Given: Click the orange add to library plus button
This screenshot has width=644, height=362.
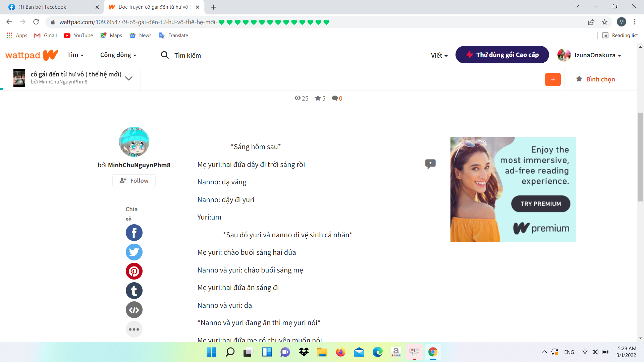Looking at the screenshot, I should tap(553, 79).
